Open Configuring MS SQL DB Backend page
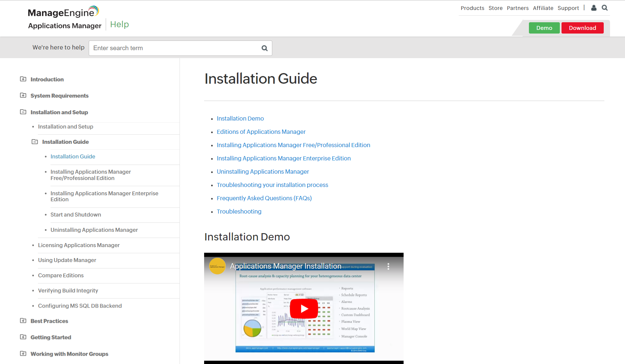 tap(80, 306)
